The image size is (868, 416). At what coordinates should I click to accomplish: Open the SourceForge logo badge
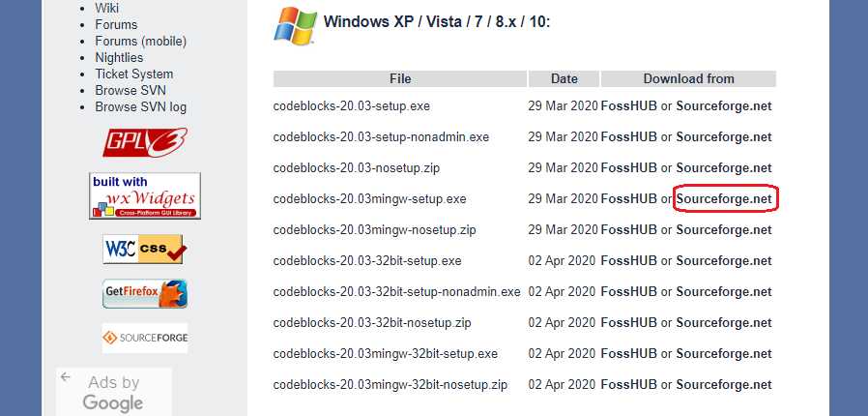145,338
